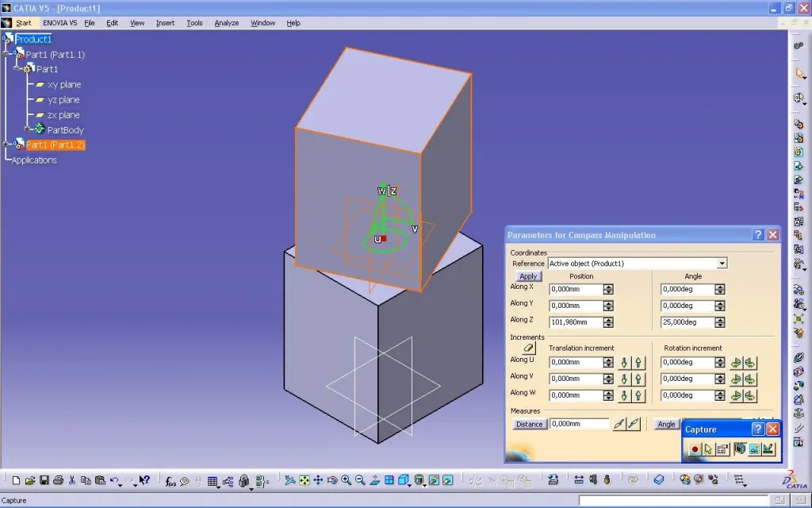The width and height of the screenshot is (812, 508).
Task: Click the Fit All In view icon
Action: click(304, 480)
